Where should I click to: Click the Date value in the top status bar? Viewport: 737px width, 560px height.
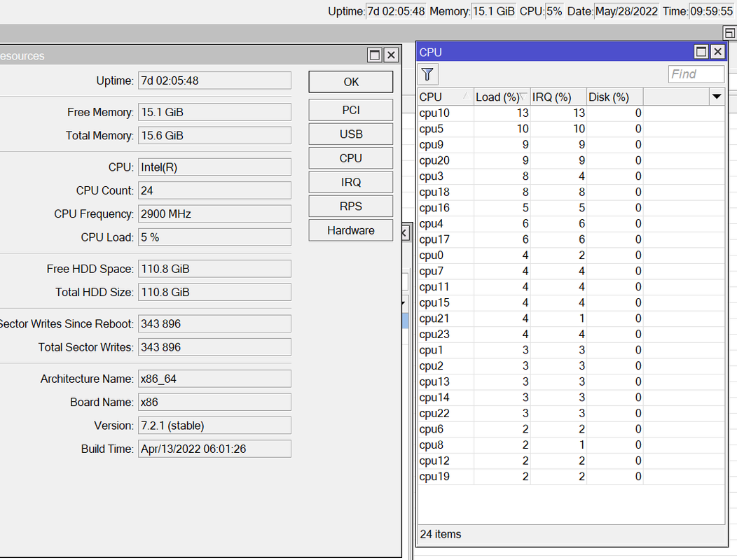[x=626, y=11]
